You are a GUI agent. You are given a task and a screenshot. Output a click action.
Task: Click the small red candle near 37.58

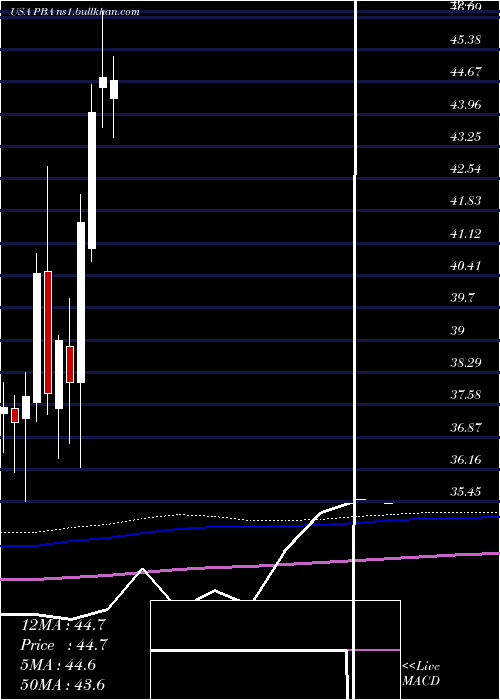click(15, 415)
